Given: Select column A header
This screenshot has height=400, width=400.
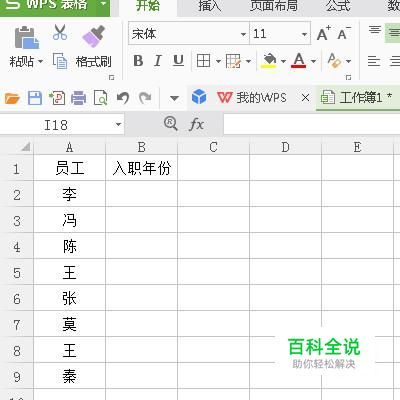Looking at the screenshot, I should pyautogui.click(x=70, y=147).
